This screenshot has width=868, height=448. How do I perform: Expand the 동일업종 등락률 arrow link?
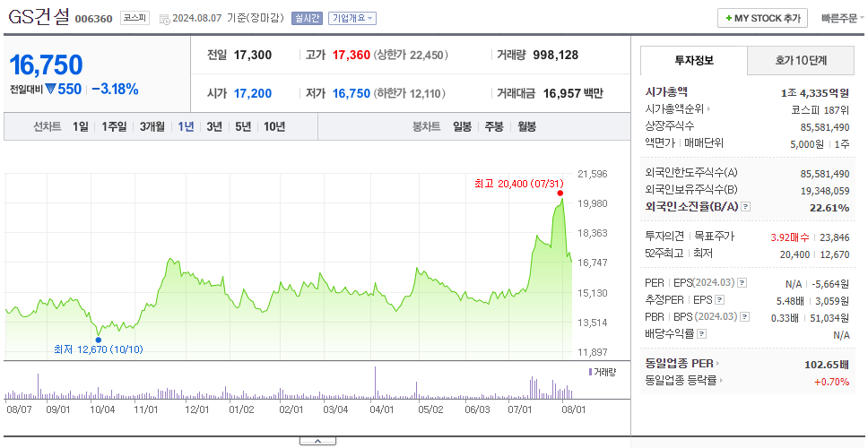(721, 381)
